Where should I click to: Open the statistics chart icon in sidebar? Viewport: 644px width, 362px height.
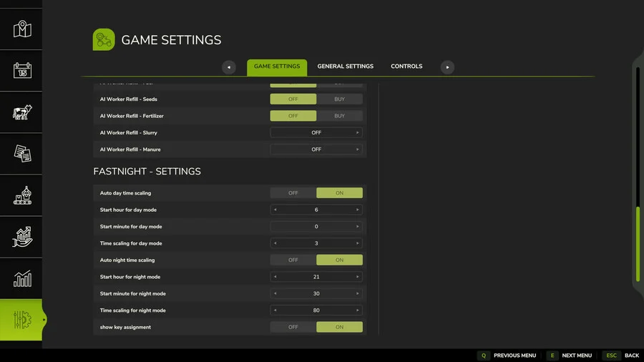pyautogui.click(x=23, y=278)
